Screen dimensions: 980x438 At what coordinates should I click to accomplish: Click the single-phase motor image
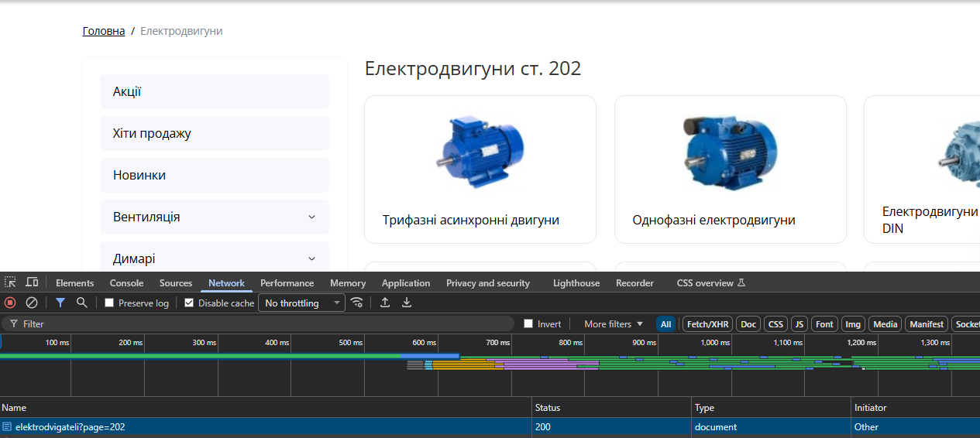[730, 152]
